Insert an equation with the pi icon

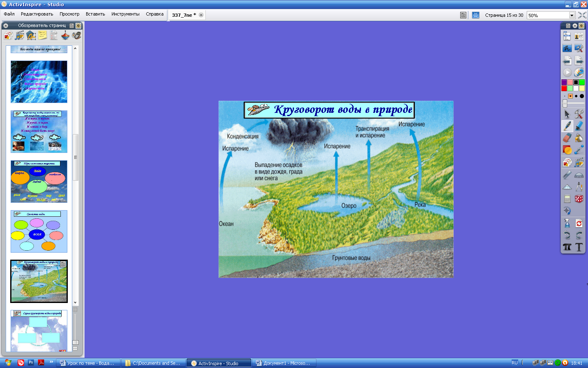[x=567, y=247]
